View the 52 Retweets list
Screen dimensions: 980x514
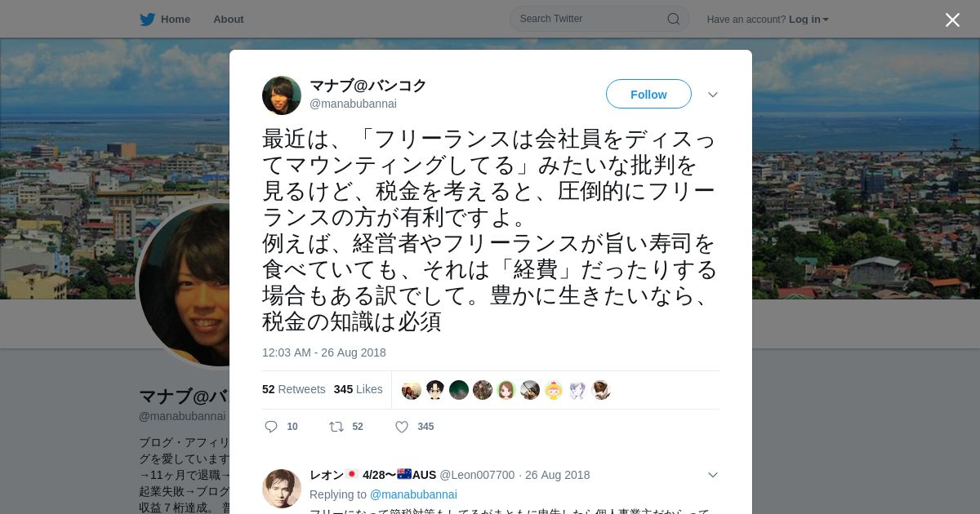click(x=294, y=389)
